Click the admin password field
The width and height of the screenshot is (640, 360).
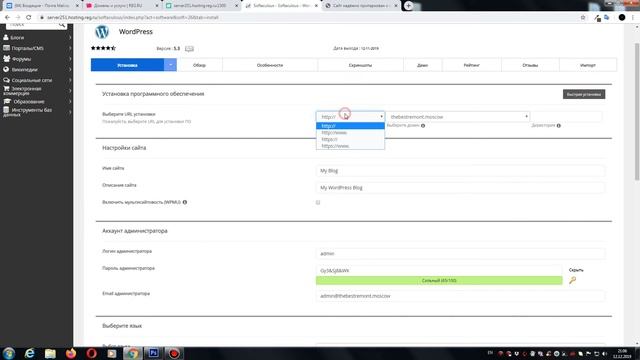point(439,270)
